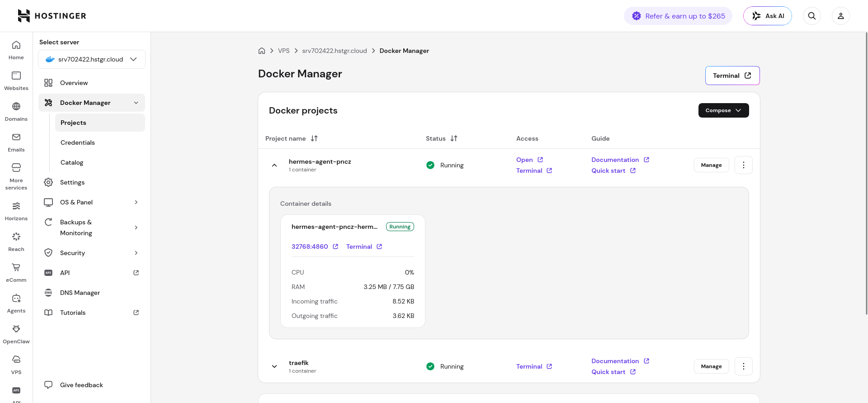Viewport: 868px width, 403px height.
Task: Open Quick start link for traefik
Action: (613, 372)
